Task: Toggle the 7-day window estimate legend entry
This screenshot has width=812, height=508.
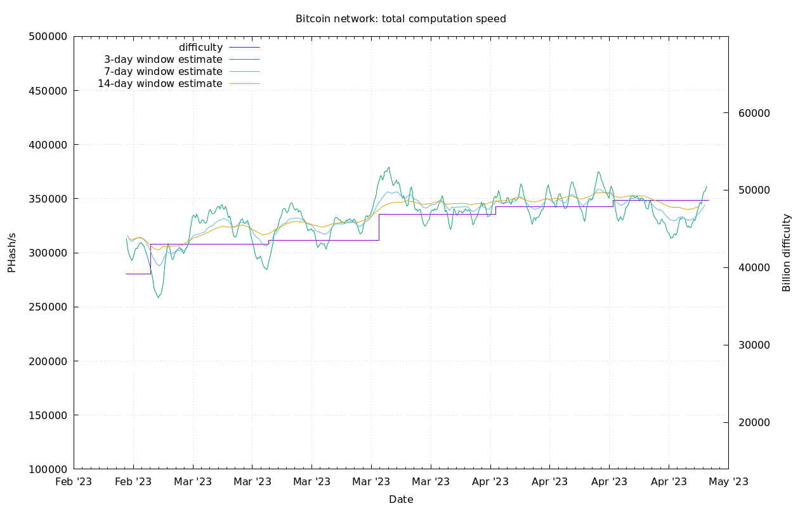Action: (x=162, y=71)
